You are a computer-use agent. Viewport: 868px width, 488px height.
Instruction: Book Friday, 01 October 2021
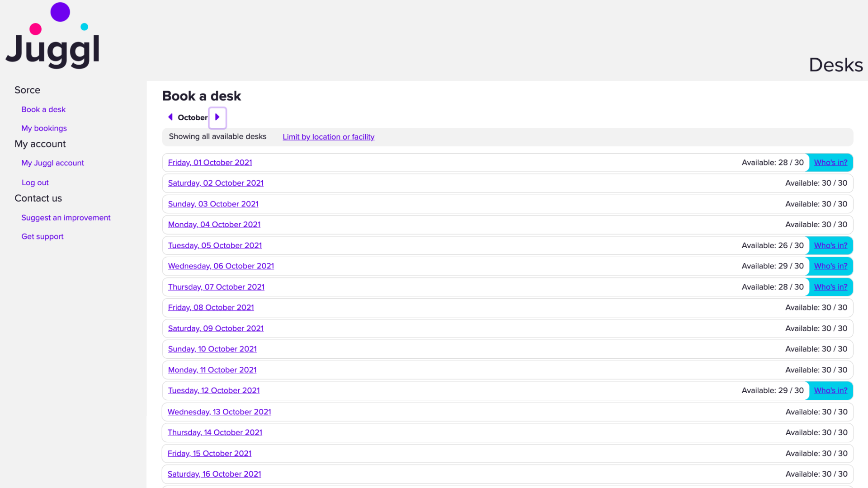coord(210,163)
